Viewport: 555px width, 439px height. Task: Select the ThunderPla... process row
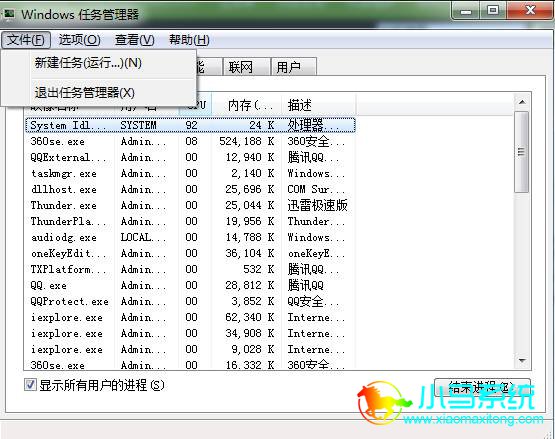pos(190,221)
